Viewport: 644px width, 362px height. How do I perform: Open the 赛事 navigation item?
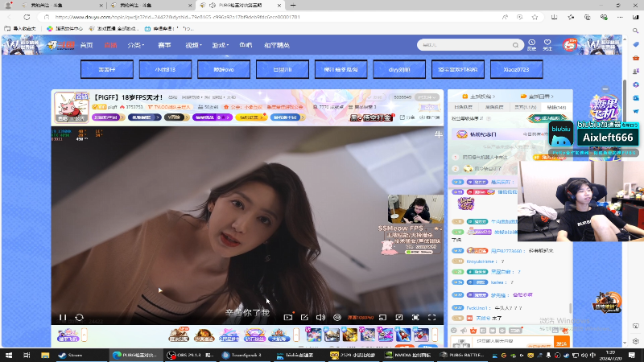(164, 45)
